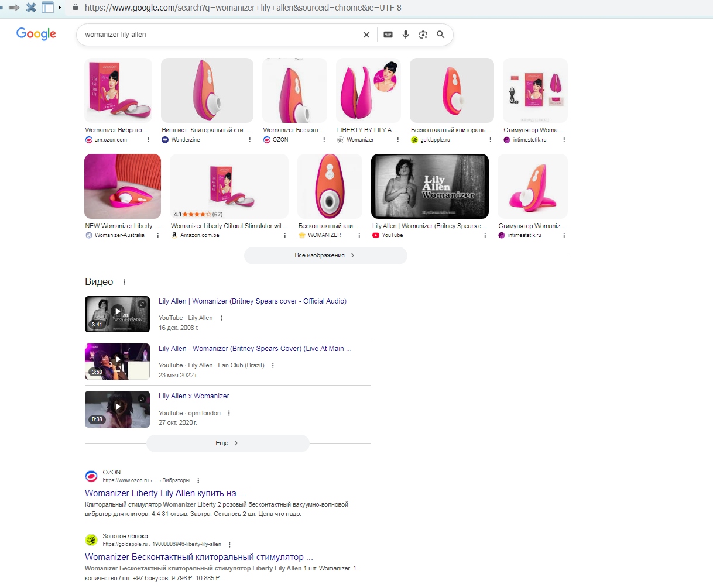Viewport: 713px width, 588px height.
Task: Open options for Fan Club (Brazil) video
Action: [x=273, y=365]
